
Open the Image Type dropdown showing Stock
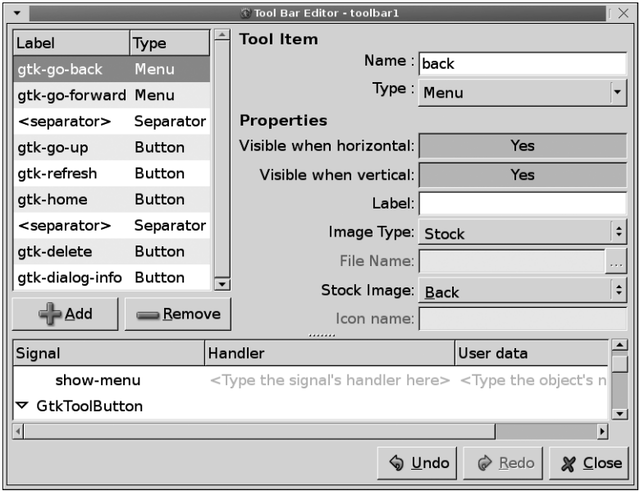click(521, 233)
